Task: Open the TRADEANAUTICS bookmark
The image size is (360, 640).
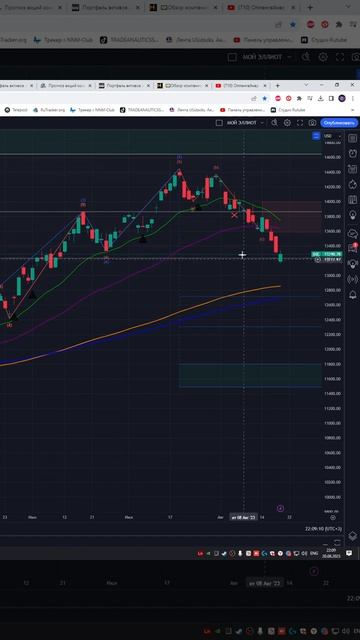Action: click(x=142, y=110)
